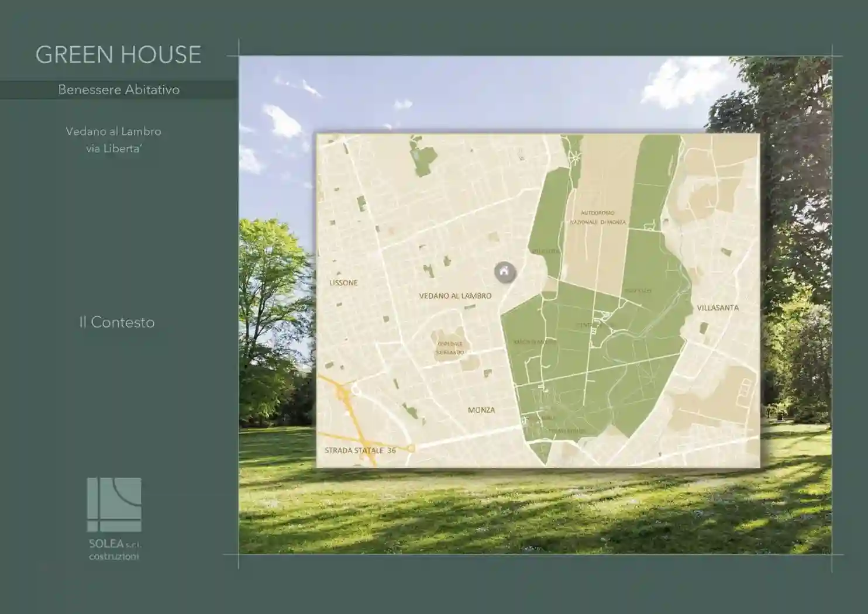This screenshot has height=614, width=868.
Task: Select the GREEN HOUSE title
Action: [118, 54]
